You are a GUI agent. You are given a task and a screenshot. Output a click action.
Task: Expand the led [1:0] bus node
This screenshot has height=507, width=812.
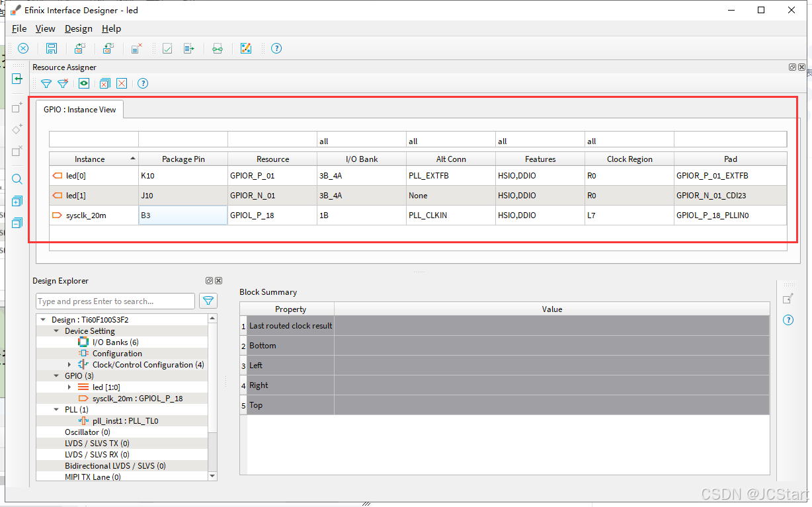click(69, 387)
